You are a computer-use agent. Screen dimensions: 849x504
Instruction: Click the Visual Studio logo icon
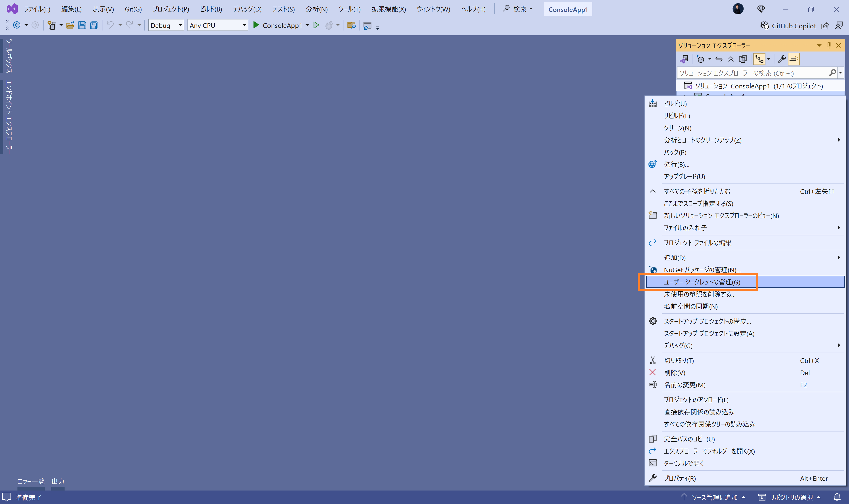coord(12,9)
